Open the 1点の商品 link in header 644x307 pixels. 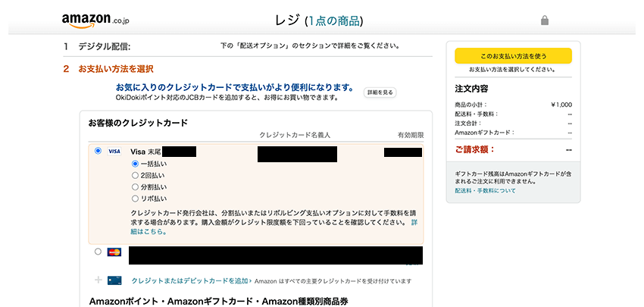[x=334, y=20]
